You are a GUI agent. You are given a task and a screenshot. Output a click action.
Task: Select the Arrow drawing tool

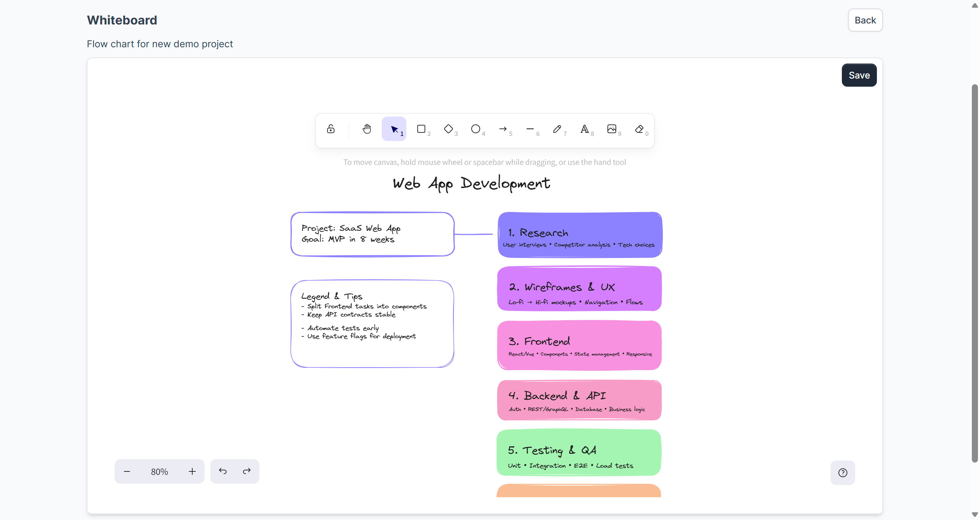tap(503, 129)
